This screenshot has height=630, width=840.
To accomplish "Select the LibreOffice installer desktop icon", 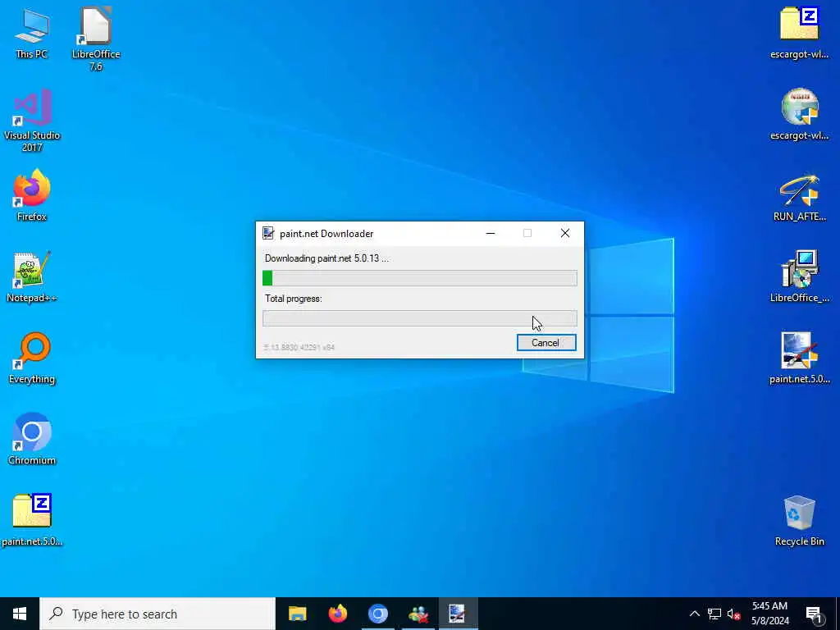I will coord(799,277).
